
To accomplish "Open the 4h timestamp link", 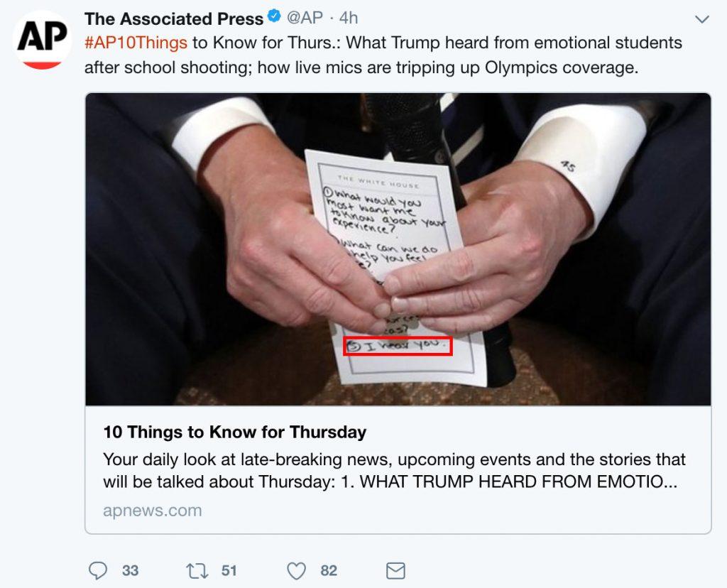I will click(x=349, y=18).
